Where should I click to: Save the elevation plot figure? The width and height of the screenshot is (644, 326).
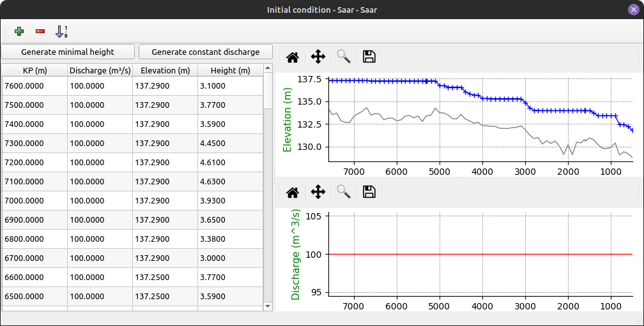click(x=369, y=57)
